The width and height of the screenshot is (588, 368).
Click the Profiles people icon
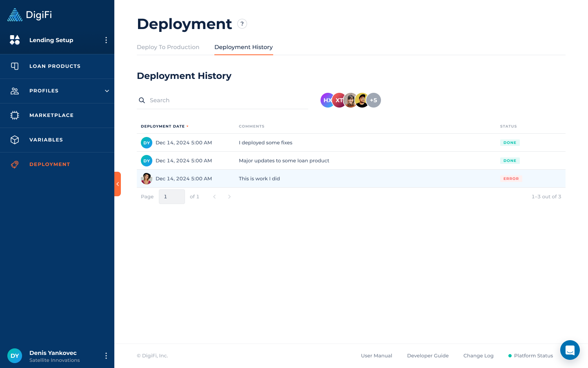(x=15, y=91)
